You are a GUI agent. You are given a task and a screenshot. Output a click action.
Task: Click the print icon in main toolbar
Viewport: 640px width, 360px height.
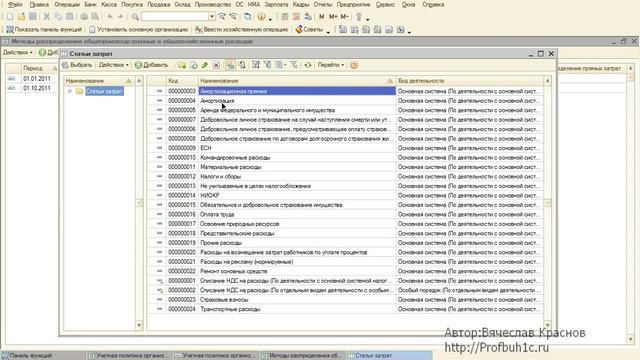tap(84, 17)
